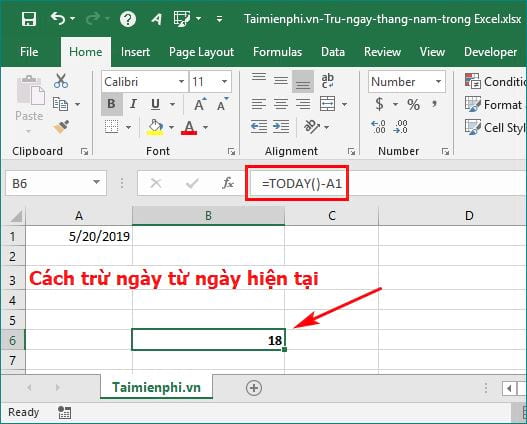Toggle Italic formatting
The width and height of the screenshot is (527, 424).
click(x=133, y=104)
